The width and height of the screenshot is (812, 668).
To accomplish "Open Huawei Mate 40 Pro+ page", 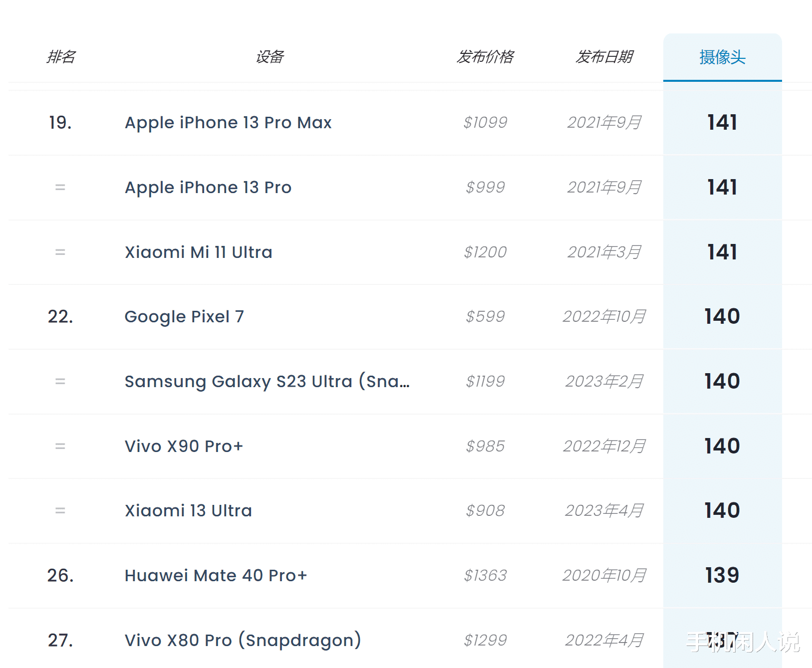I will coord(216,576).
